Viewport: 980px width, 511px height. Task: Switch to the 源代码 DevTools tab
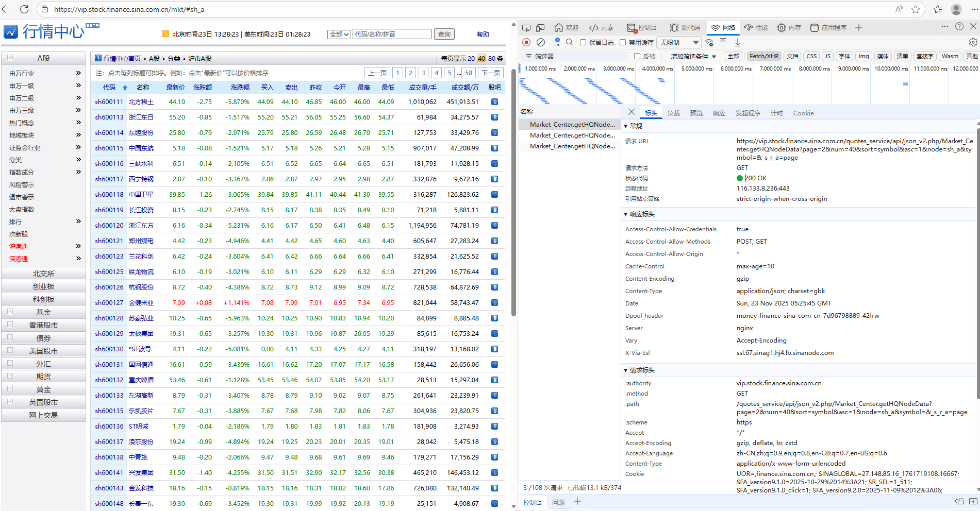pyautogui.click(x=685, y=28)
